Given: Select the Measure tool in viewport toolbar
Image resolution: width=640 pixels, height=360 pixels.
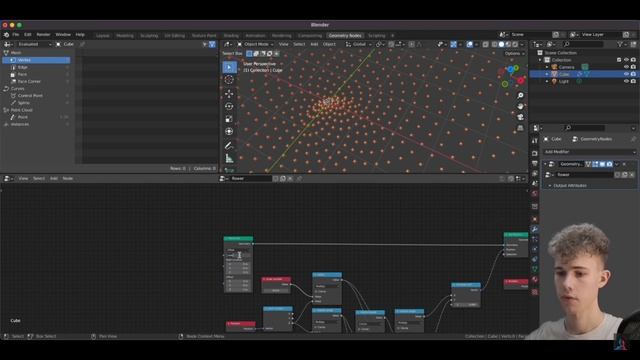Looking at the screenshot, I should [229, 158].
